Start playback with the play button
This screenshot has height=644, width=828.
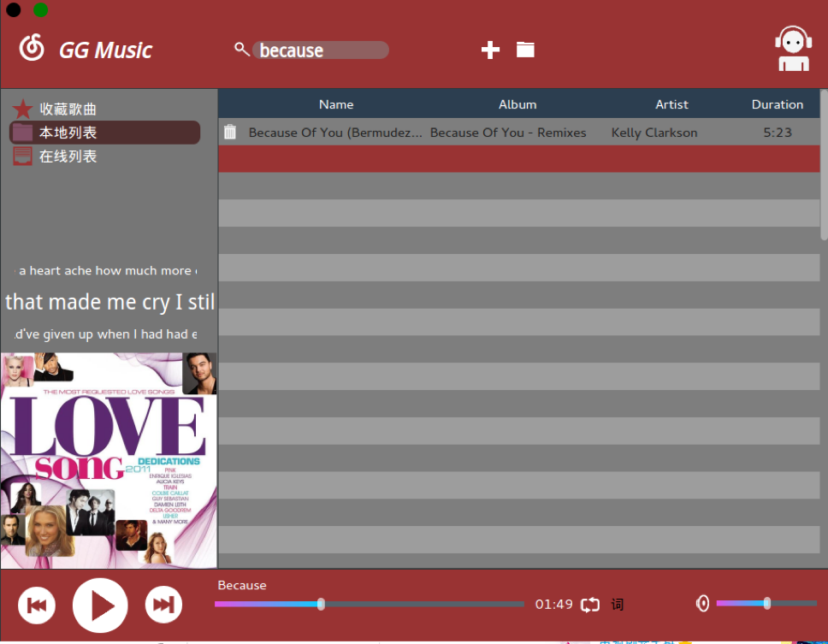100,605
